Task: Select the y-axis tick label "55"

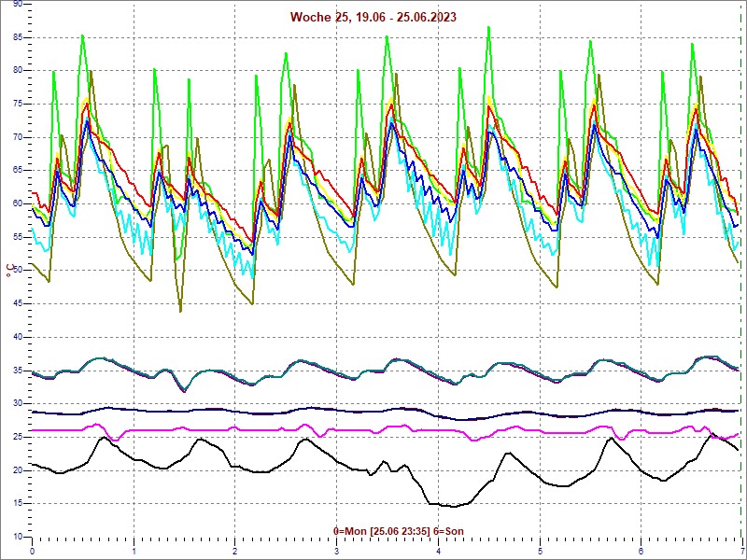Action: (17, 237)
